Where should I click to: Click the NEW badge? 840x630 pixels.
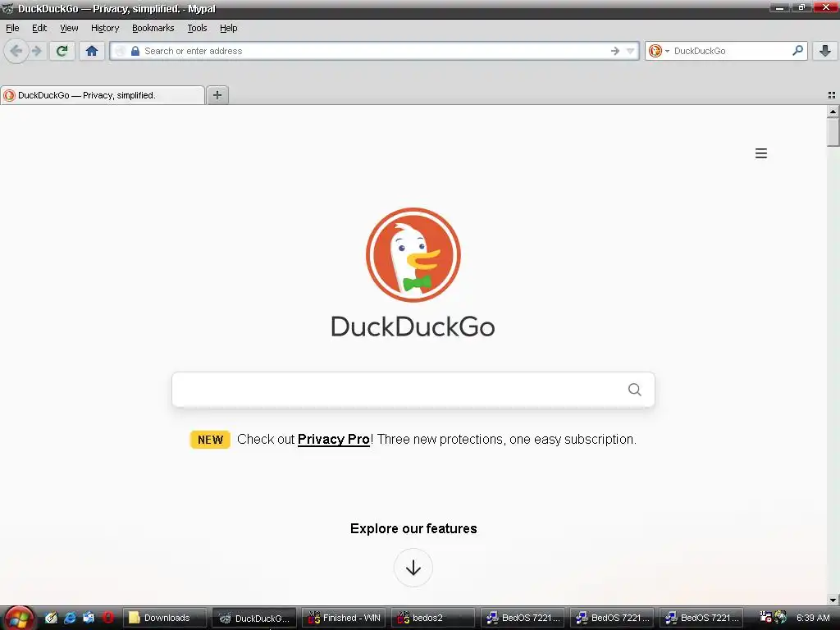pyautogui.click(x=210, y=440)
